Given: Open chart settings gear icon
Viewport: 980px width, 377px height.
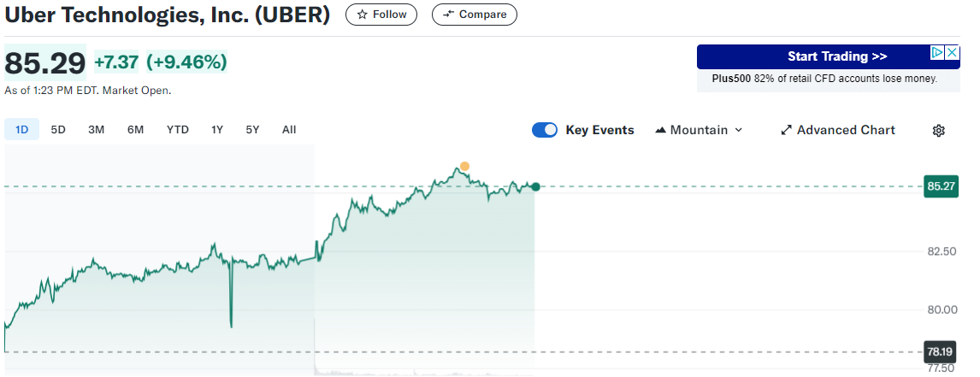Looking at the screenshot, I should point(938,131).
